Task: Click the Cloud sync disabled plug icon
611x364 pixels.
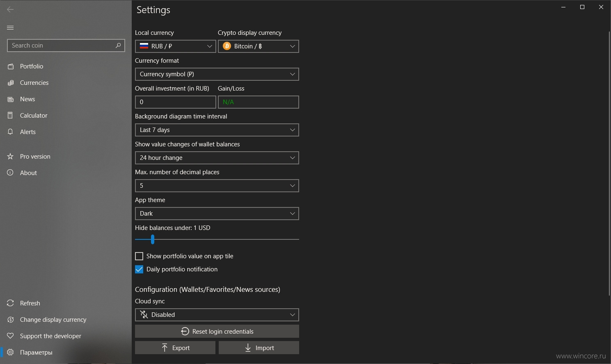Action: click(144, 315)
